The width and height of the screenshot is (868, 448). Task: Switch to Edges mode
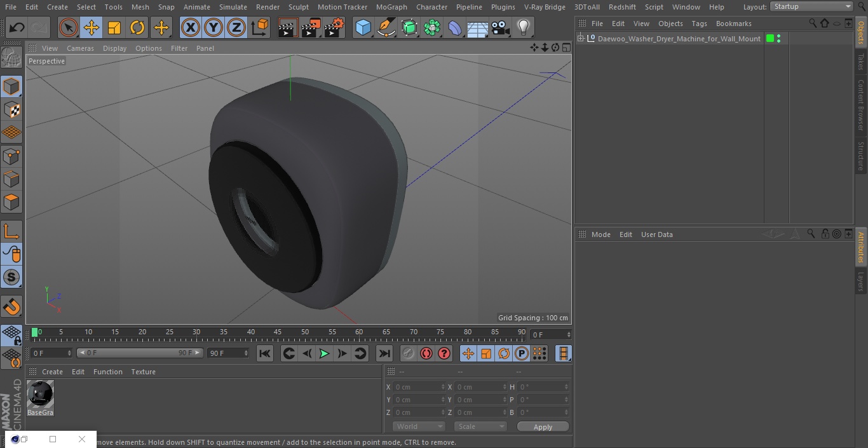point(11,179)
